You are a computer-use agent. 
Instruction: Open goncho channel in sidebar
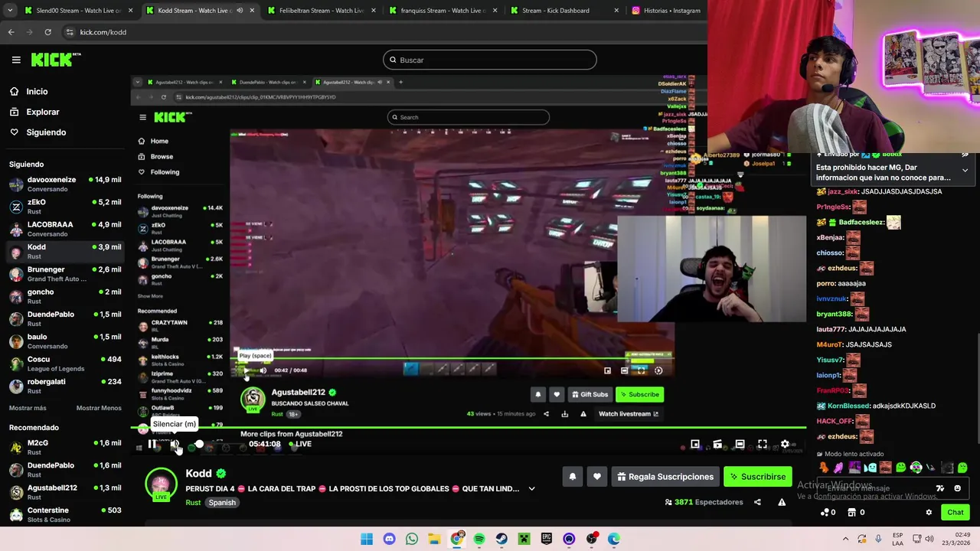[x=65, y=296]
